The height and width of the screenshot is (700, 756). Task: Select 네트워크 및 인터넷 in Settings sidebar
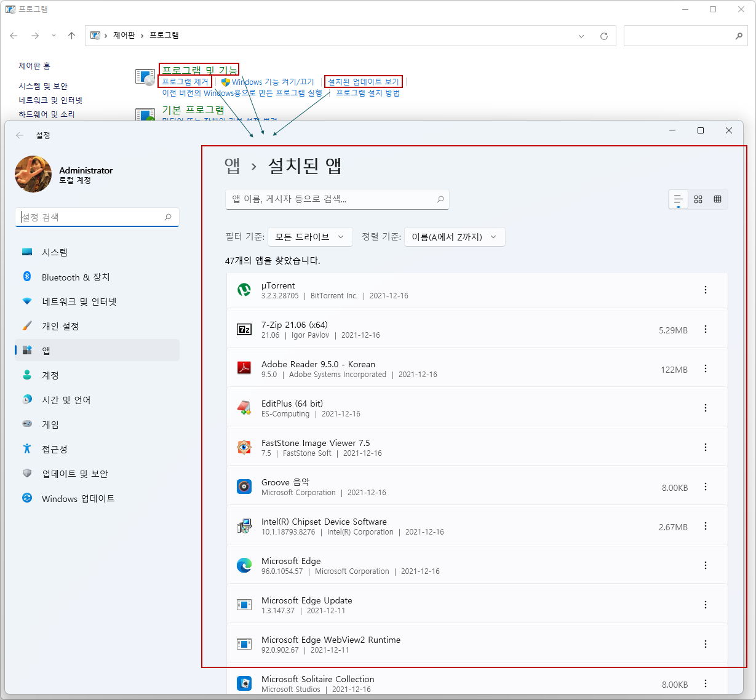[x=97, y=301]
